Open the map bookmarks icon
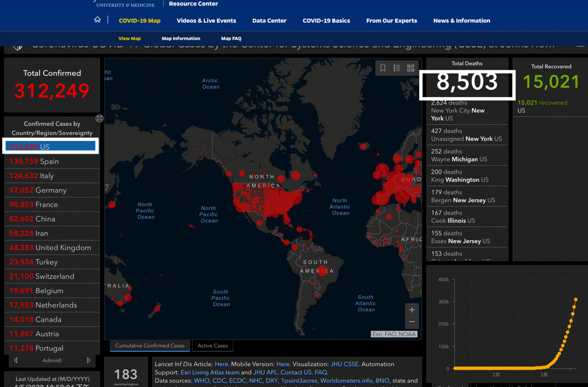The height and width of the screenshot is (387, 588). 383,68
